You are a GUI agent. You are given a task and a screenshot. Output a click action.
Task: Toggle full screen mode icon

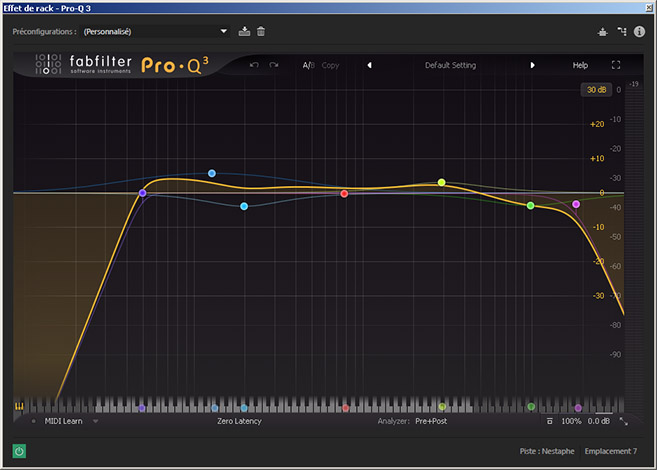click(616, 65)
